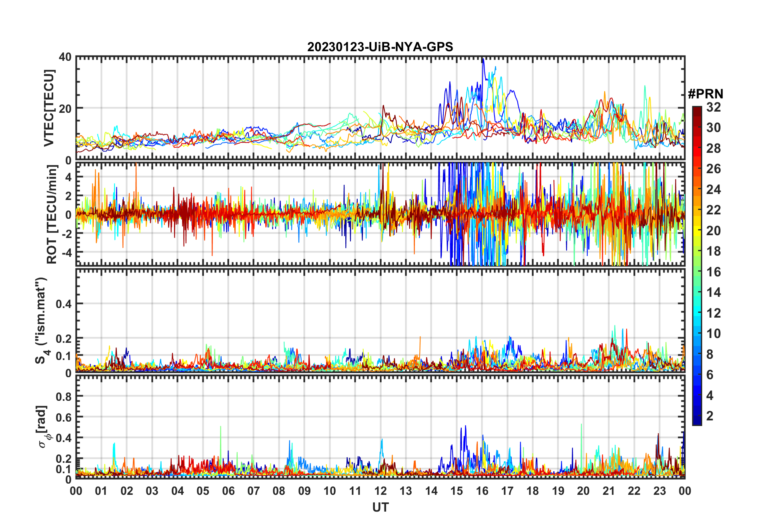Click PRN colorbar tick label 24

coord(713,190)
